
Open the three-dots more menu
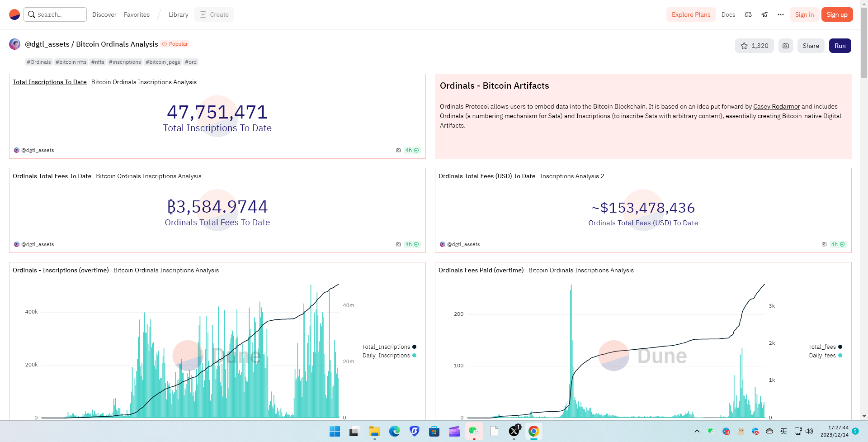pyautogui.click(x=781, y=14)
